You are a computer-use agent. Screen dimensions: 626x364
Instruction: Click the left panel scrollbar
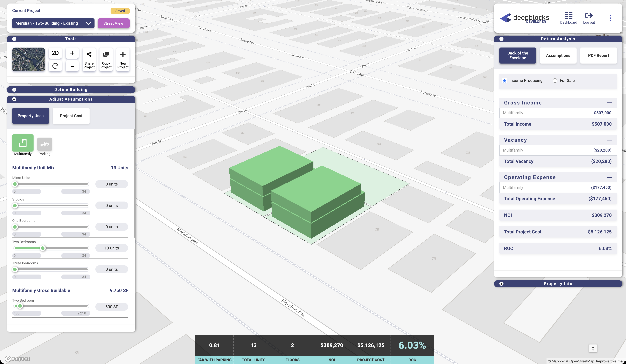pos(134,183)
